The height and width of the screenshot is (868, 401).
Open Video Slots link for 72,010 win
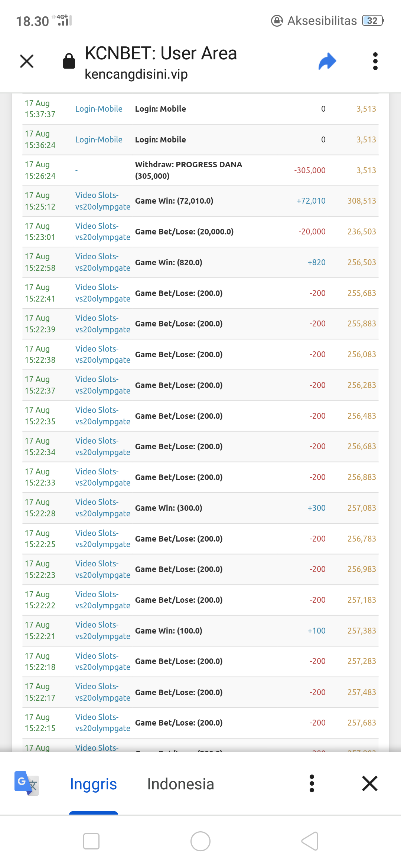[102, 201]
